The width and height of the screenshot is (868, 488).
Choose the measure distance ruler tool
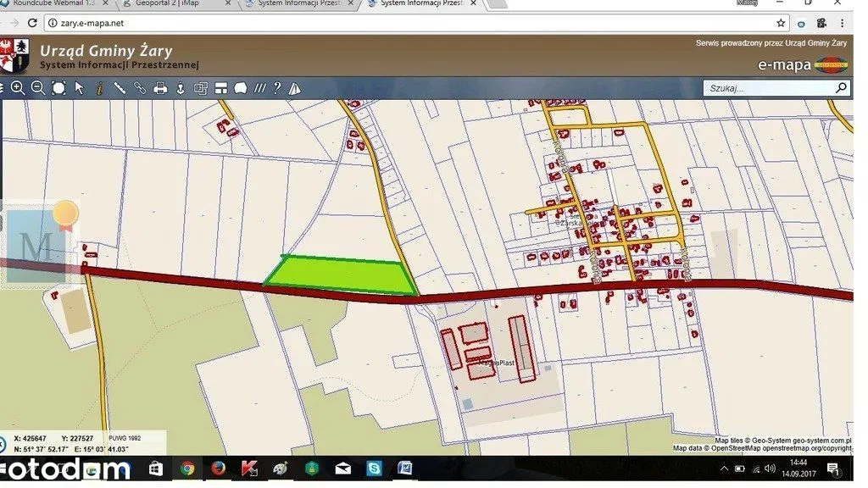point(120,88)
